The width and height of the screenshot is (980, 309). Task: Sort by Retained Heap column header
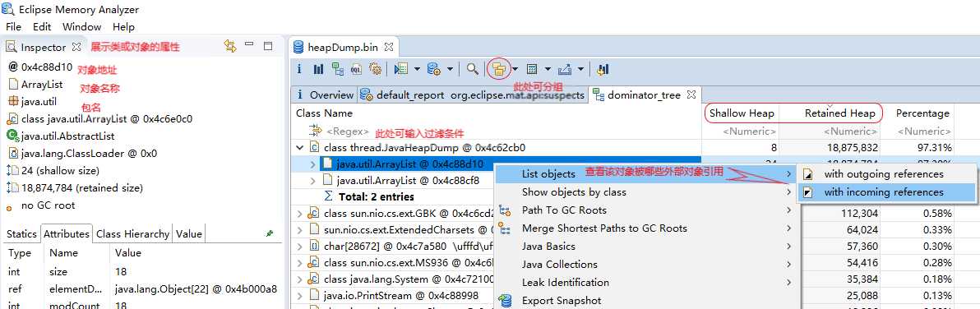(x=839, y=113)
